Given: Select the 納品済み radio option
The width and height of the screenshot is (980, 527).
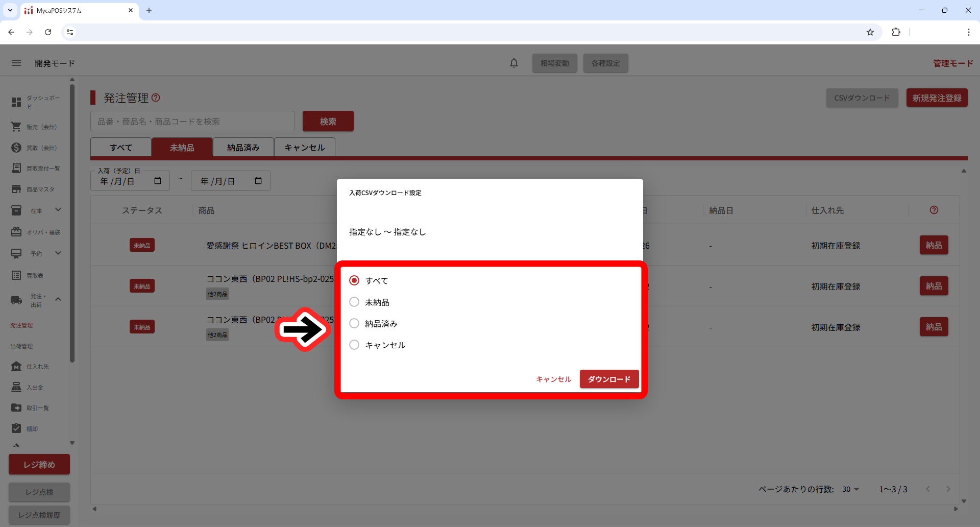Looking at the screenshot, I should [x=354, y=323].
